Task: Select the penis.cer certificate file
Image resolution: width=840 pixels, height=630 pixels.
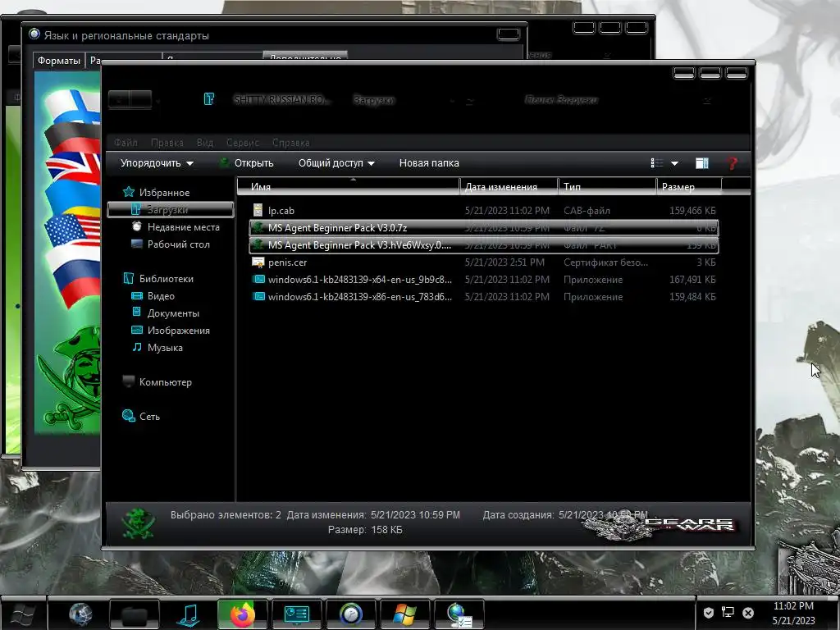Action: pyautogui.click(x=287, y=262)
